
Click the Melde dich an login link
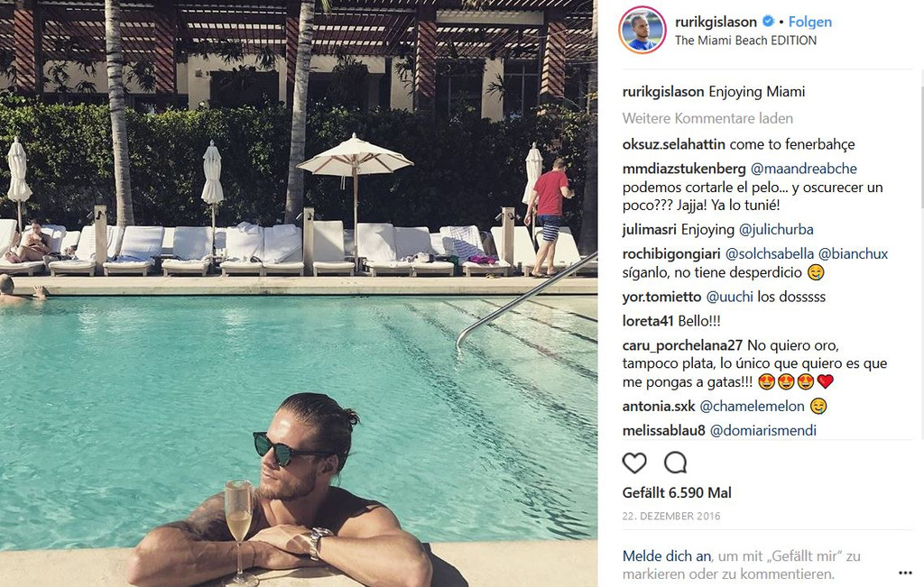[667, 555]
